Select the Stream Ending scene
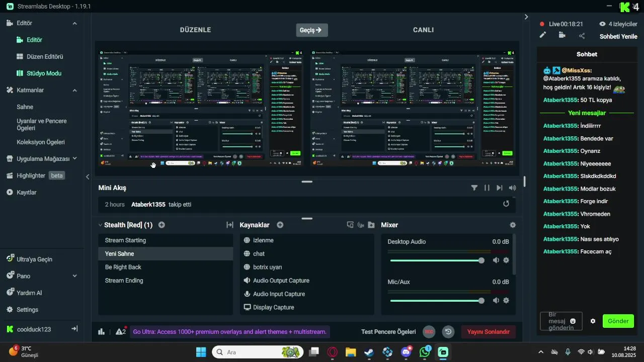This screenshot has width=644, height=362. (166, 281)
